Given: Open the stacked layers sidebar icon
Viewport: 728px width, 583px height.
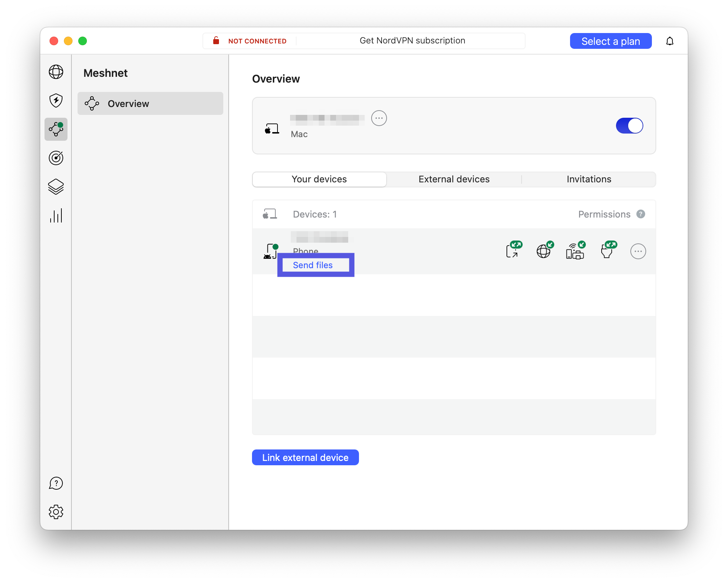Looking at the screenshot, I should pos(56,187).
